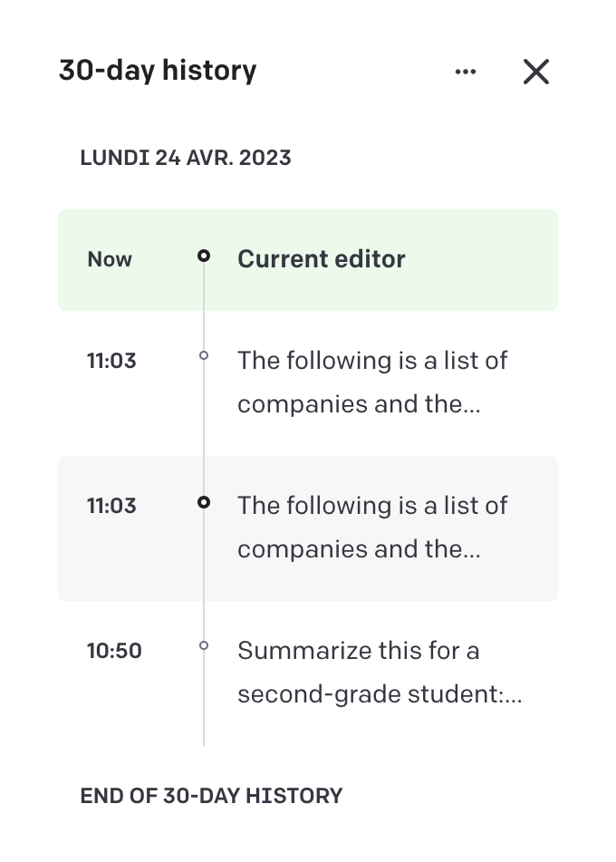This screenshot has width=616, height=862.
Task: Expand the LUNDI 24 AVR. 2023 date group
Action: (186, 157)
